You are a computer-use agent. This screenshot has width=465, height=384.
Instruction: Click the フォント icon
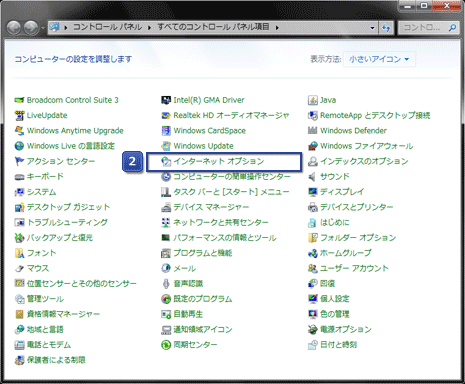pyautogui.click(x=19, y=253)
